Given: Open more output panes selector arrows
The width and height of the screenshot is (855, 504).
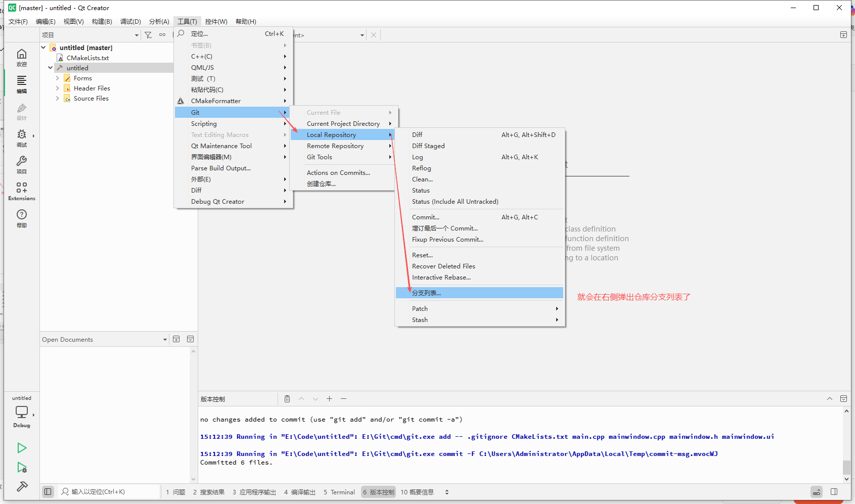Looking at the screenshot, I should coord(447,492).
